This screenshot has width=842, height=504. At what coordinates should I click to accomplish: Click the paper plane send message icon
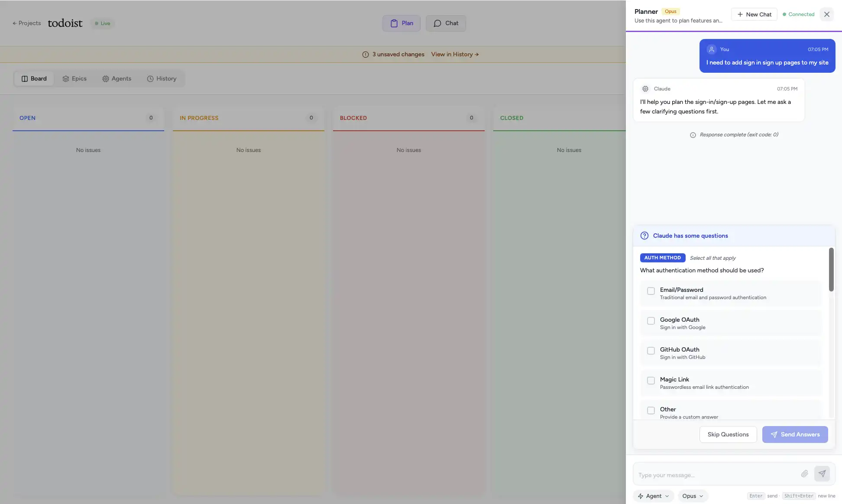[x=822, y=474]
